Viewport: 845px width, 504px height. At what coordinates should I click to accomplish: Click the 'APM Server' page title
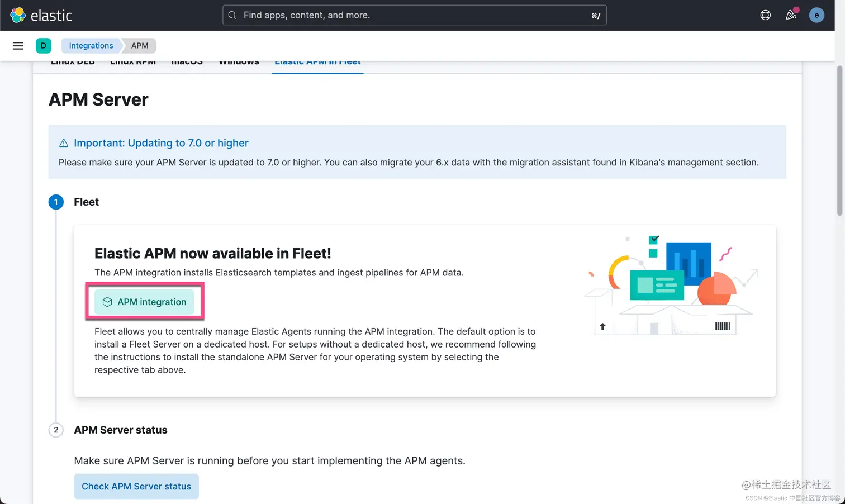[x=98, y=99]
